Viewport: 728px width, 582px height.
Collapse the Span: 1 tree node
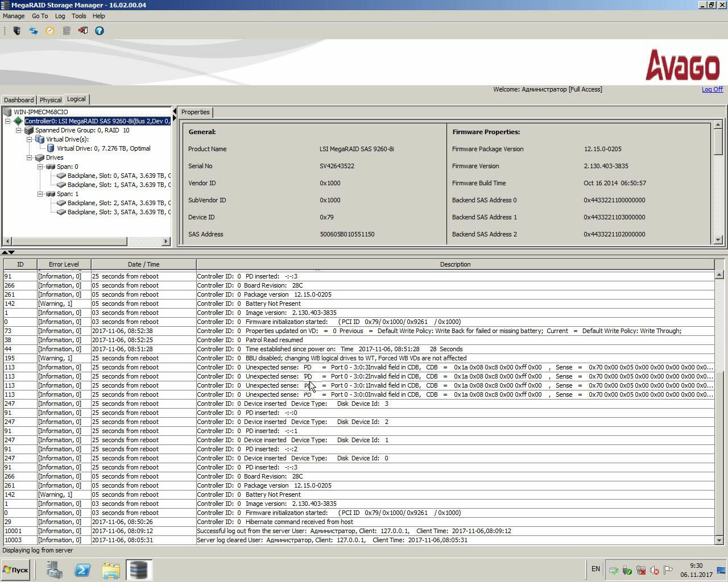tap(40, 194)
